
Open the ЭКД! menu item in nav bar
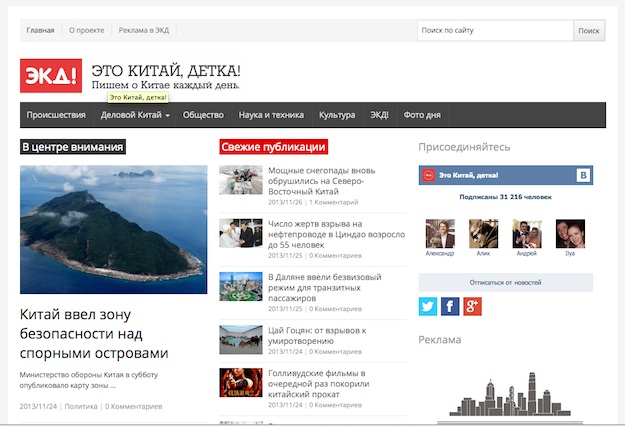click(x=379, y=115)
